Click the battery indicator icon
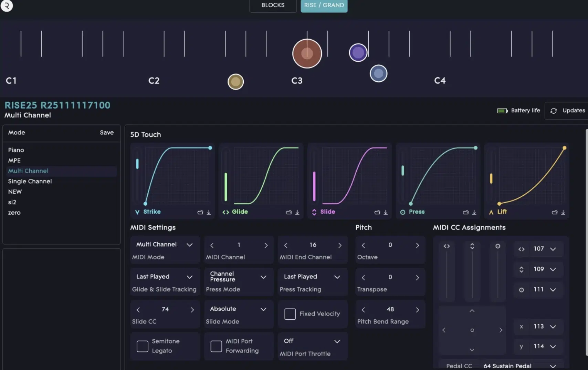The width and height of the screenshot is (588, 370). (x=502, y=111)
